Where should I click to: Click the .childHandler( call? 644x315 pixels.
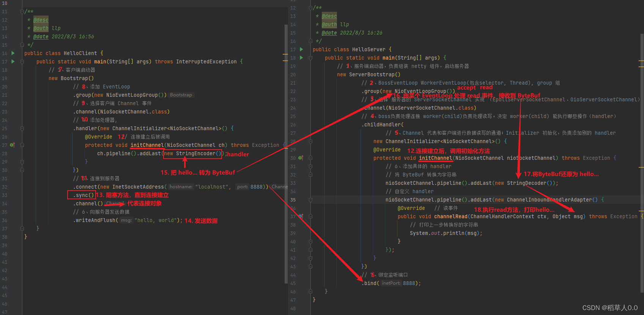click(383, 124)
